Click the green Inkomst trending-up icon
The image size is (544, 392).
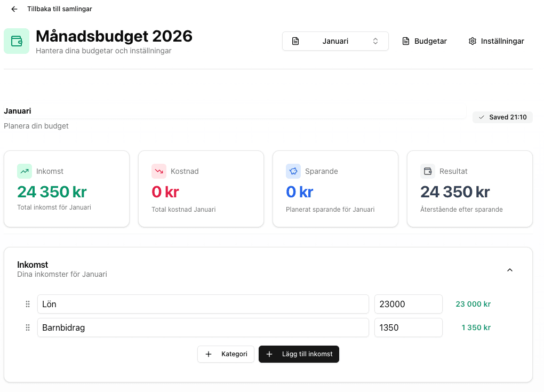pos(24,171)
